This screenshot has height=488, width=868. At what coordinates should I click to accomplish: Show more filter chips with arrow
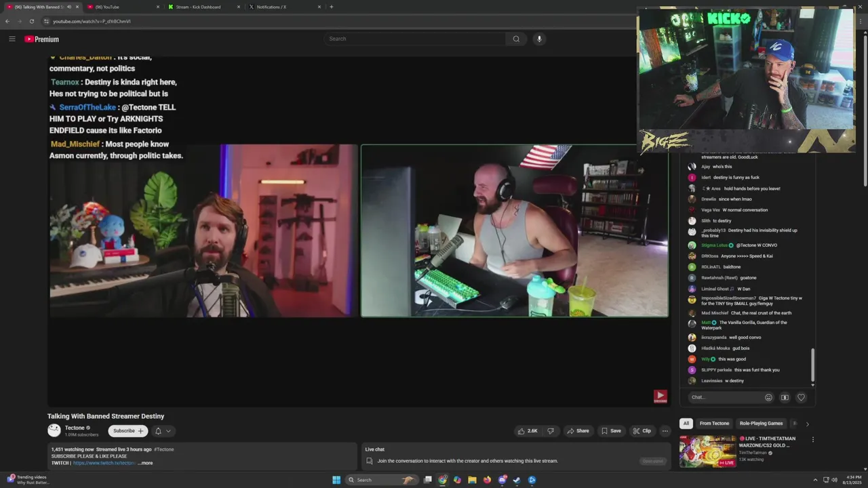[807, 424]
